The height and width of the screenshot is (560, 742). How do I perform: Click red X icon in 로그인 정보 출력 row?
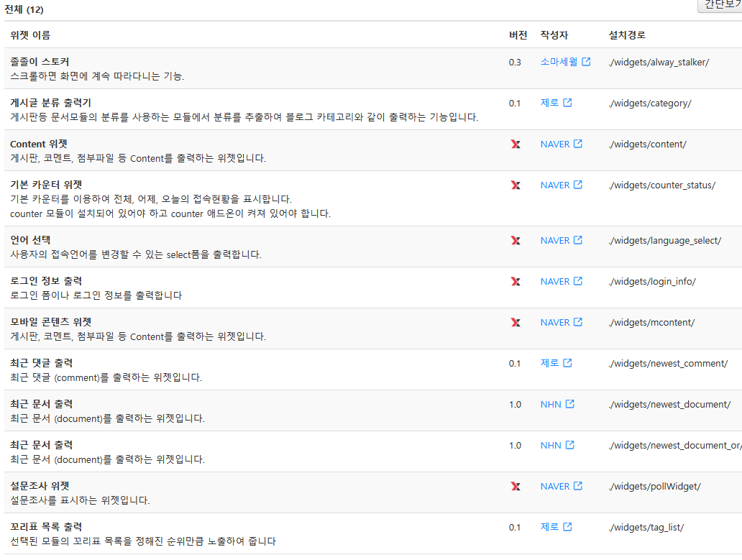(x=515, y=282)
